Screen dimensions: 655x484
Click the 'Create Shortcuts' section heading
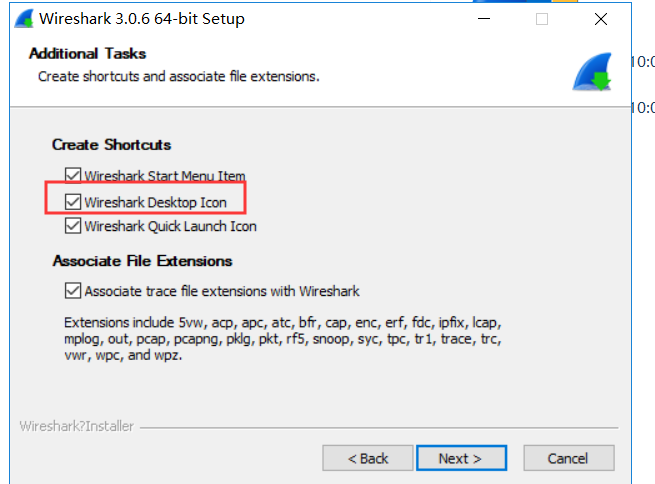pos(112,145)
